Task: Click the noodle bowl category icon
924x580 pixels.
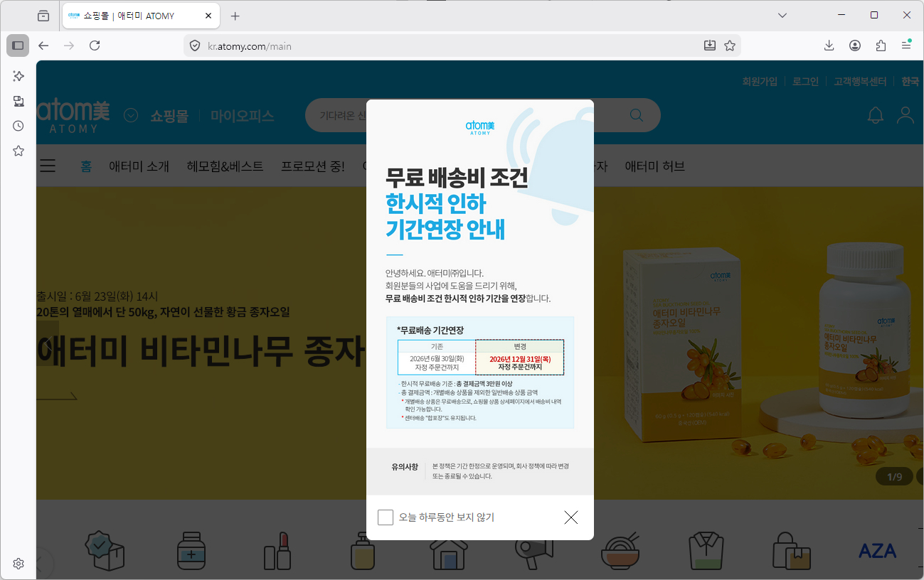Action: click(x=620, y=550)
